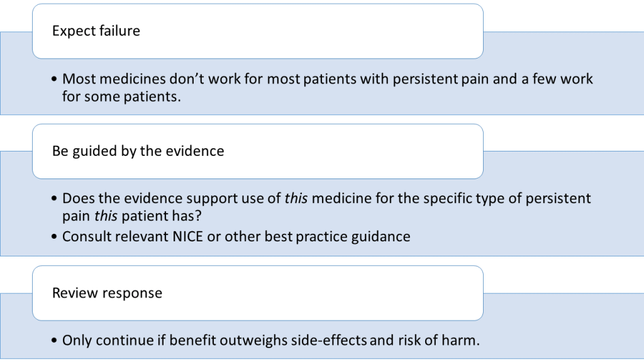Click the "Only continue if benefit outweighs" bullet
This screenshot has width=644, height=362.
[x=270, y=341]
